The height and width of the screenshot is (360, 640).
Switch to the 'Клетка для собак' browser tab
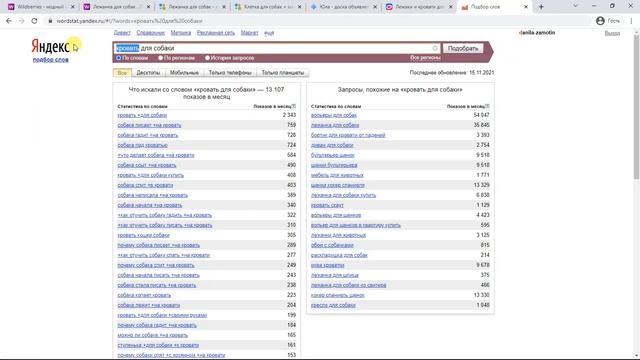point(268,7)
